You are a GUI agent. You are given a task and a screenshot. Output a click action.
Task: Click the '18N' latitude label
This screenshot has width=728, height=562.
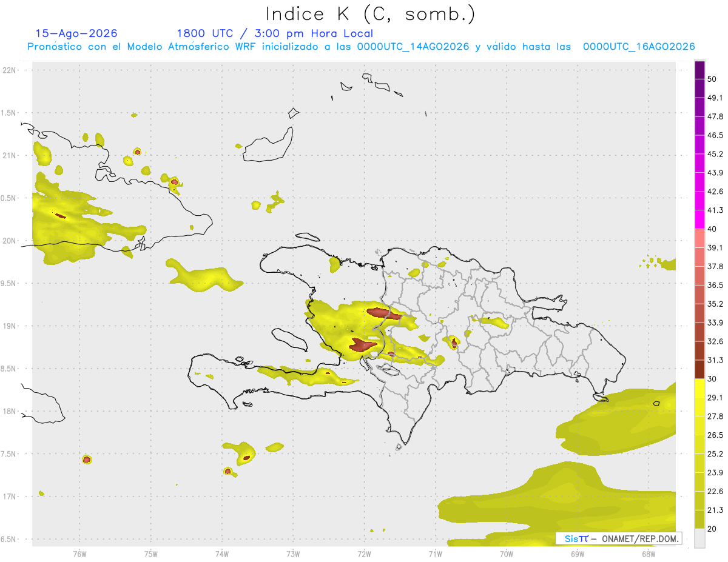9,412
